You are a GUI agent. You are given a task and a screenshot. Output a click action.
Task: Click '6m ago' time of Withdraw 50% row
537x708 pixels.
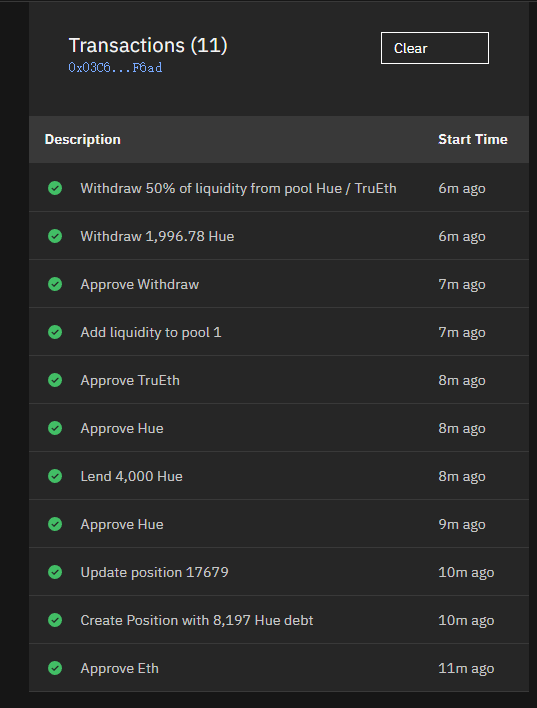[462, 188]
